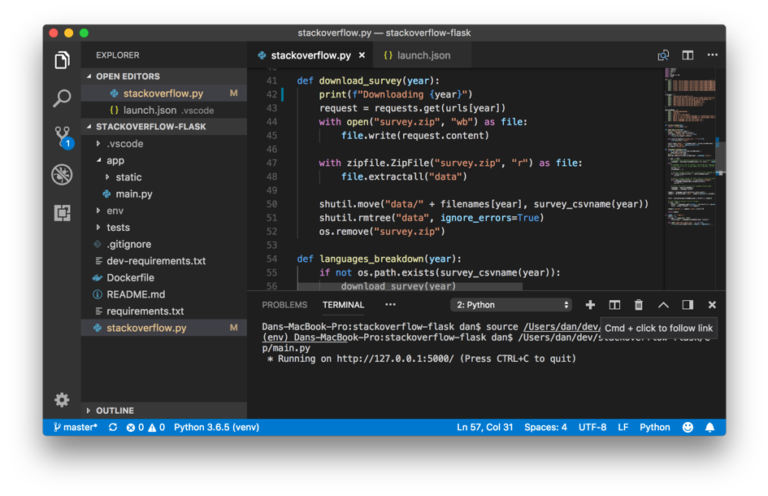768x496 pixels.
Task: Switch to the PROBLEMS panel tab
Action: (x=284, y=305)
